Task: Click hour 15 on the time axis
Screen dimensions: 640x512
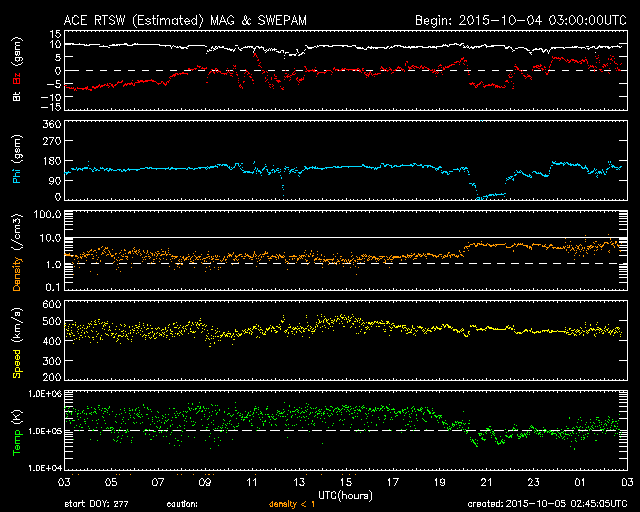Action: 346,482
